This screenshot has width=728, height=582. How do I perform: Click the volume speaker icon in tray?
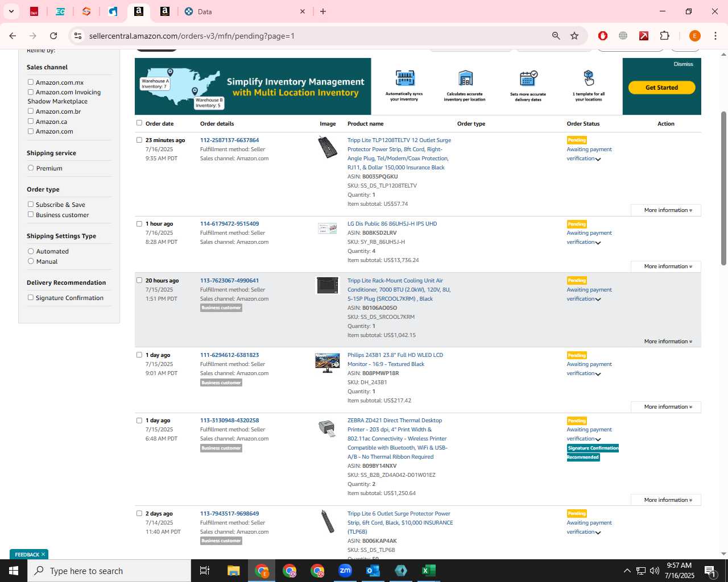click(654, 571)
